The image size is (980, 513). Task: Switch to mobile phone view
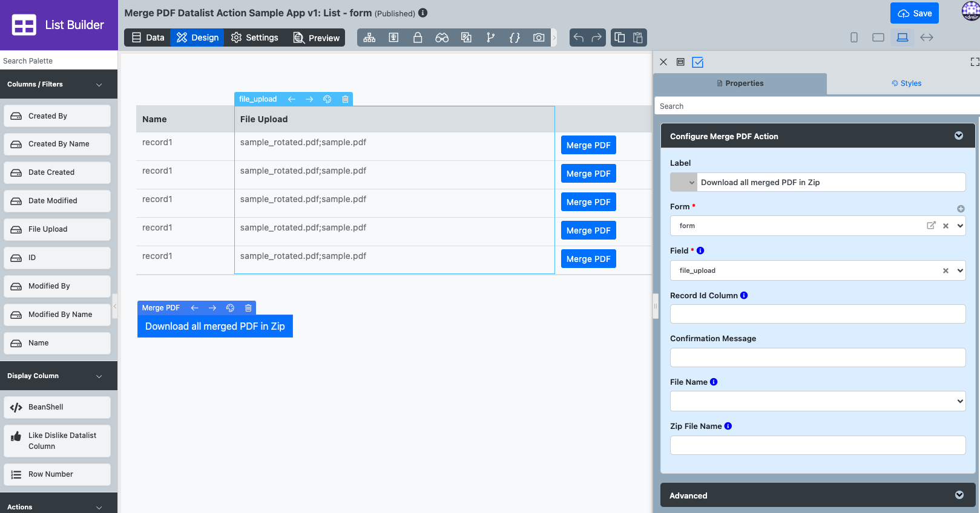[854, 38]
